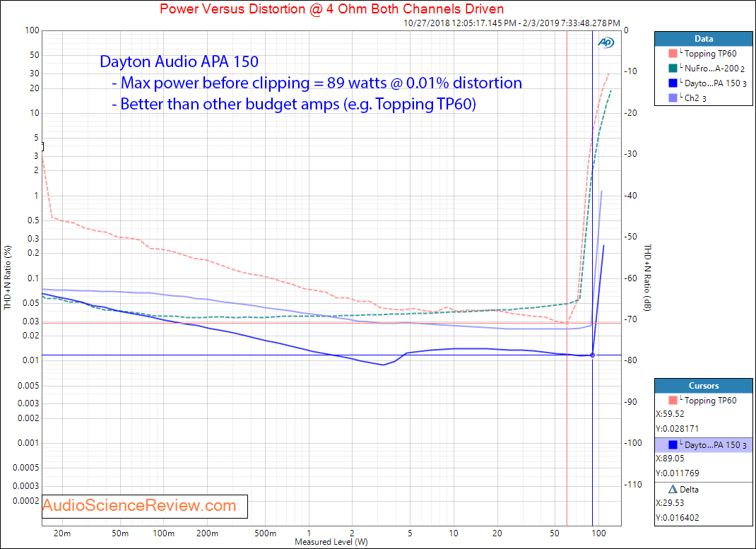
Task: Click the Ch2 light-blue swatch in Data legend
Action: [x=673, y=98]
